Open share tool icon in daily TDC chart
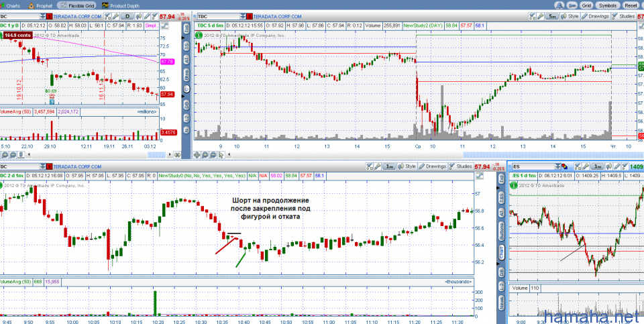644x324 pixels. coord(107,16)
